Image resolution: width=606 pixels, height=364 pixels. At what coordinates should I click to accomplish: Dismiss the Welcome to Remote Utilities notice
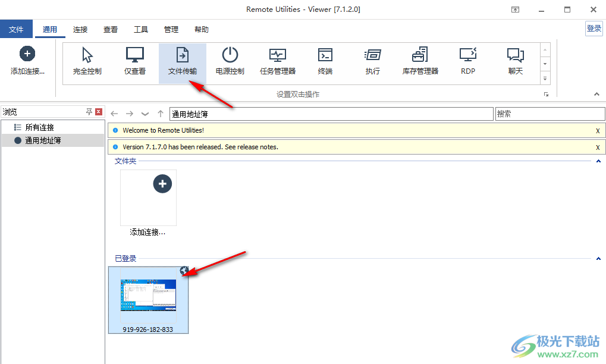tap(598, 131)
